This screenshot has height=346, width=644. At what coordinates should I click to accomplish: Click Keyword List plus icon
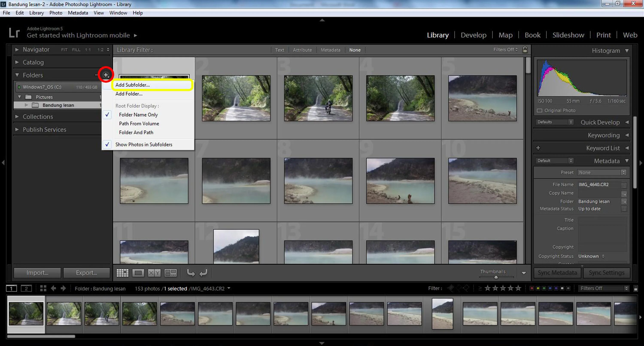(x=538, y=148)
